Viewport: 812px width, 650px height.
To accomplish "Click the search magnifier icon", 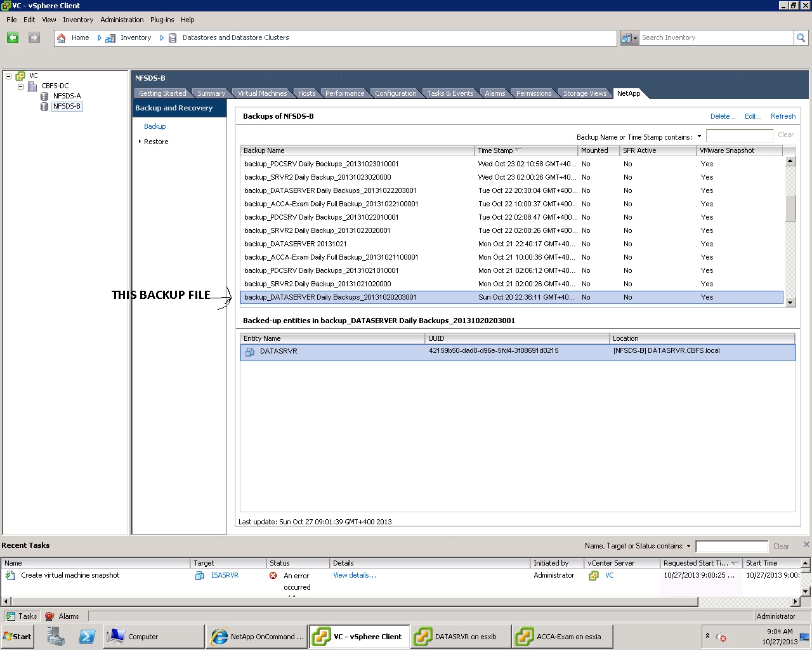I will tap(801, 38).
